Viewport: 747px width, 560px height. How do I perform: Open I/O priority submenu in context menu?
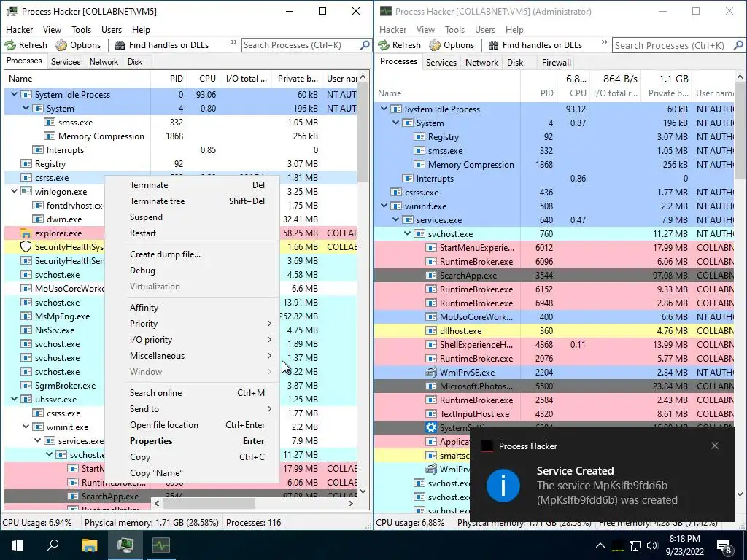click(x=192, y=340)
